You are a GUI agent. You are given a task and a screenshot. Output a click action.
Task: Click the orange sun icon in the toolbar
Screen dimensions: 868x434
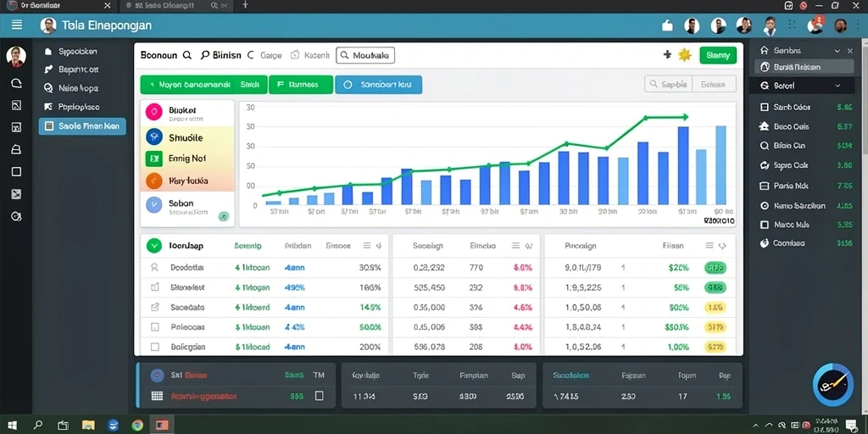(685, 55)
